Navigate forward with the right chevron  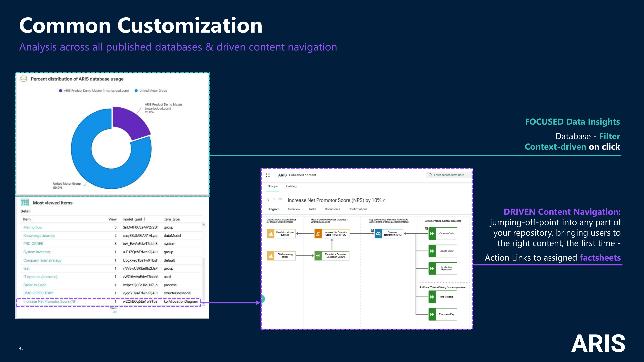click(274, 200)
